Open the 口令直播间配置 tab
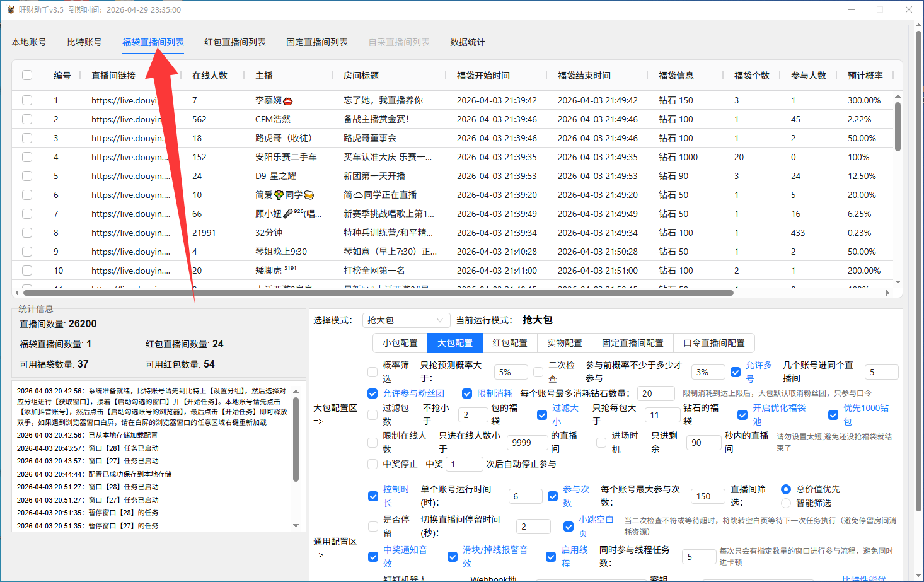This screenshot has height=582, width=924. (713, 342)
